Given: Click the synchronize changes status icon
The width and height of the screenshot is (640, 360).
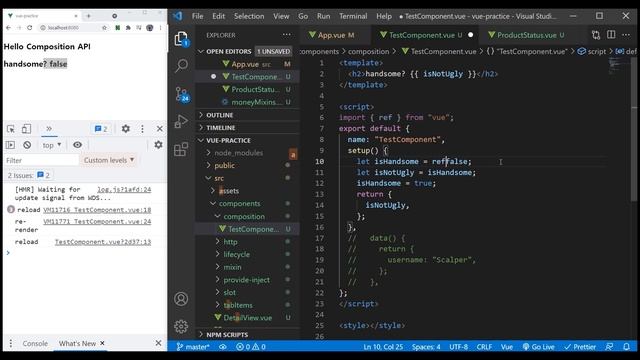Looking at the screenshot, I should pyautogui.click(x=222, y=347).
